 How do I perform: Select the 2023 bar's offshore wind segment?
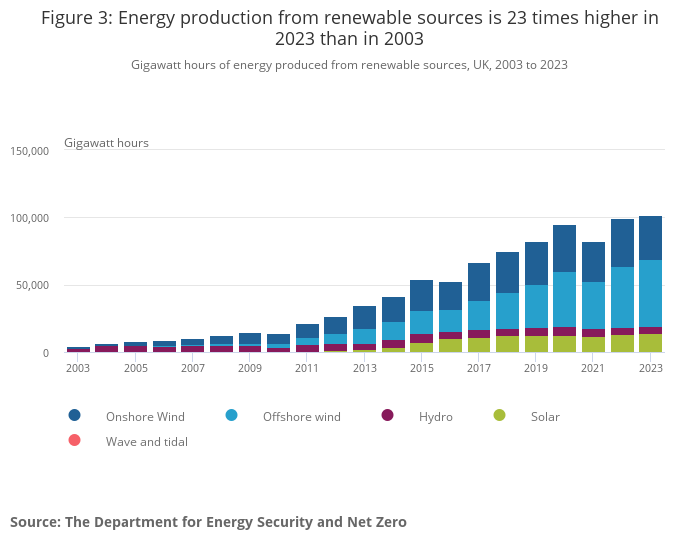[650, 293]
